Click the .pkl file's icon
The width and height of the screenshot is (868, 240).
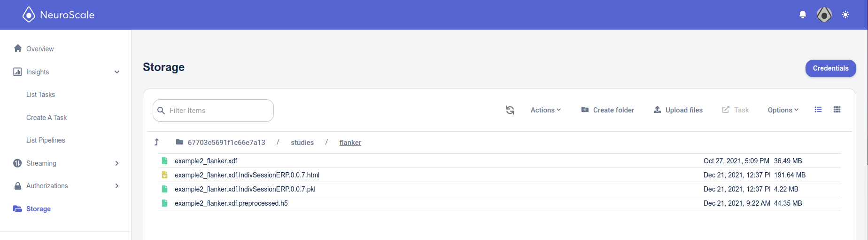(x=164, y=189)
